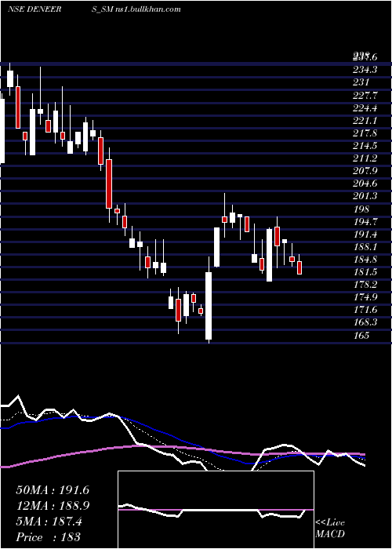Screen dimensions: 392x549
Task: Click the last red candle near 183
Action: (299, 268)
